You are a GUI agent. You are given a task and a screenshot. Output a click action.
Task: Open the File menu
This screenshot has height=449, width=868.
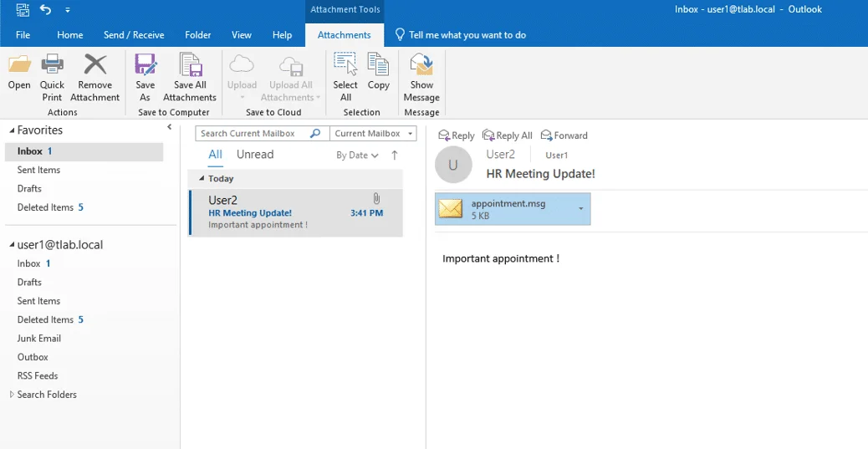point(23,35)
